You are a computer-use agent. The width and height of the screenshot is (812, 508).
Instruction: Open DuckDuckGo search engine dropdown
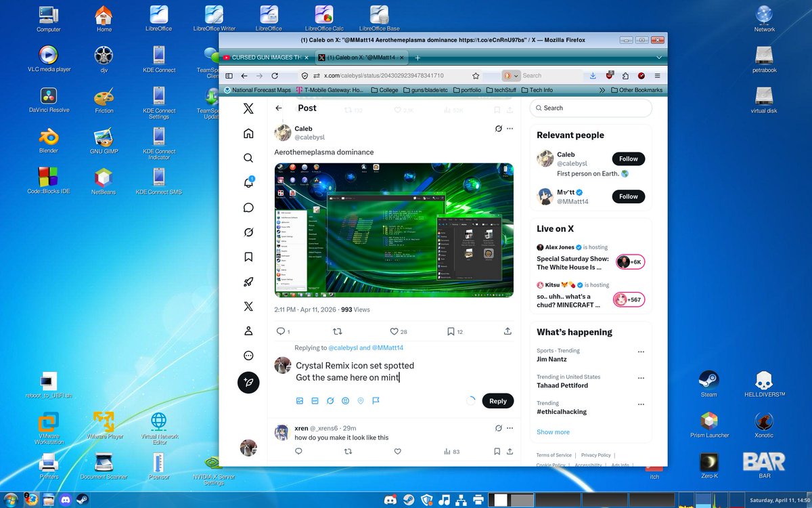511,76
